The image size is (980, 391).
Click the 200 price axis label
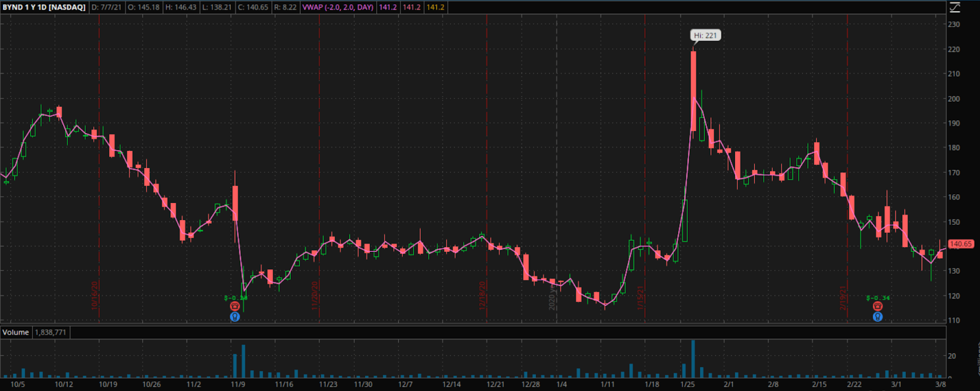pos(954,99)
